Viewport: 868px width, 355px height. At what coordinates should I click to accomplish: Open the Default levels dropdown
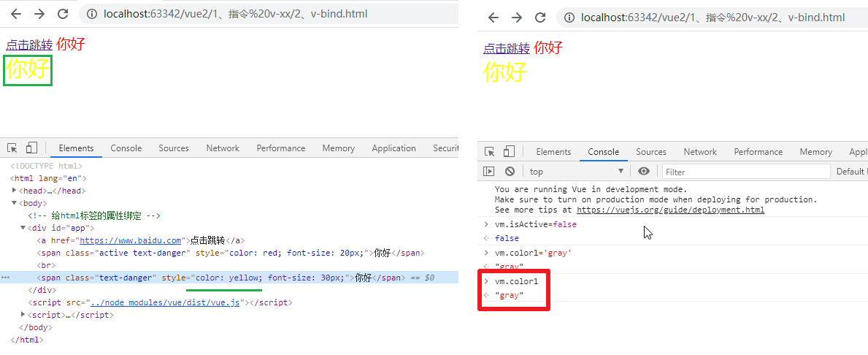point(850,172)
